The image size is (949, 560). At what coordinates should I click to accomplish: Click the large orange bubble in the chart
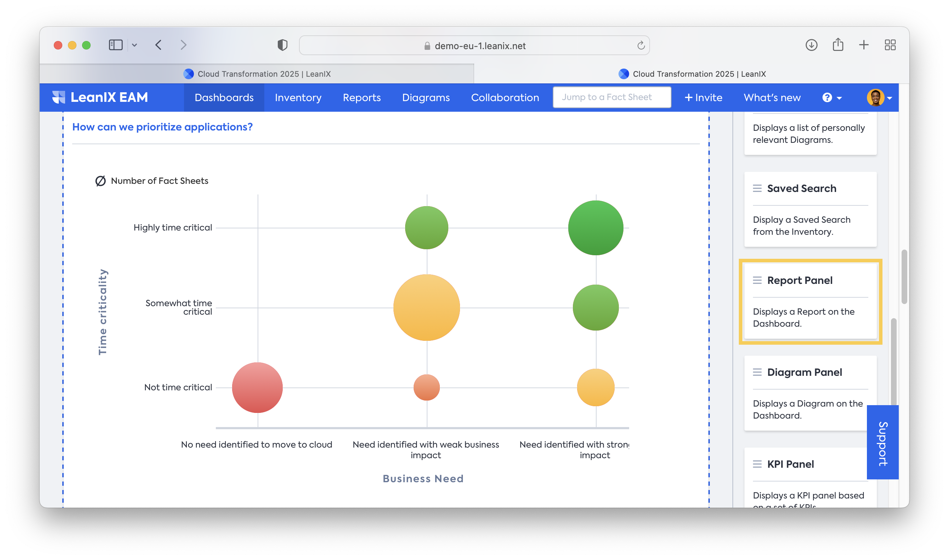[x=426, y=308]
